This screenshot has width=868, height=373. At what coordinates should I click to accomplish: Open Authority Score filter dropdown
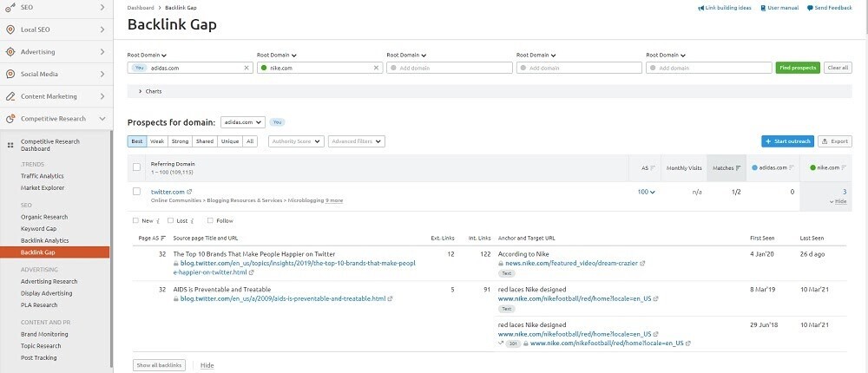coord(296,141)
